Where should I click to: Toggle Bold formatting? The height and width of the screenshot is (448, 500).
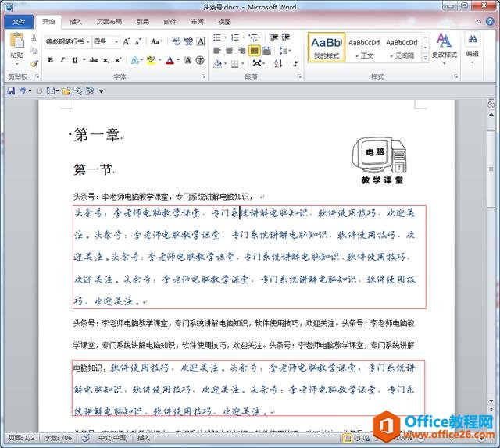(x=50, y=60)
